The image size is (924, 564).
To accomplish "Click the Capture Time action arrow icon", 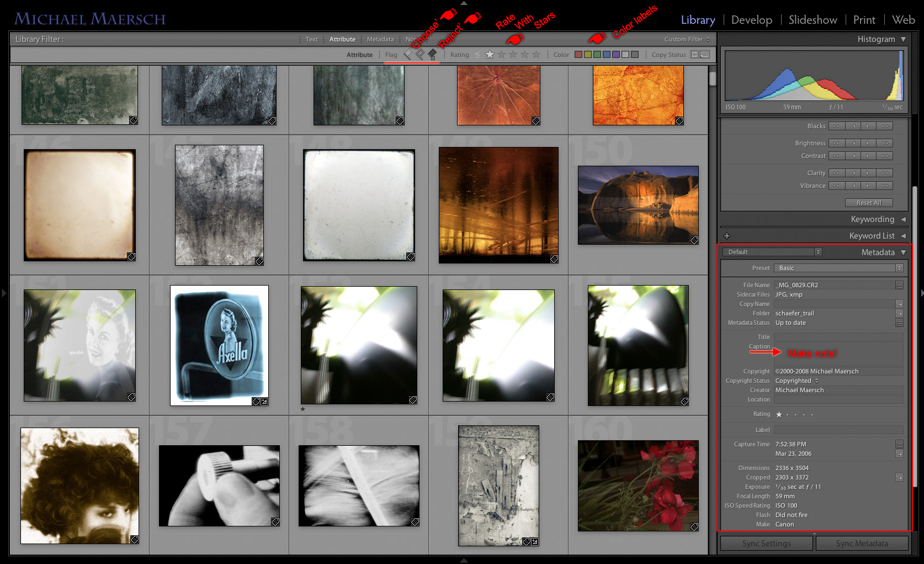I will tap(900, 454).
